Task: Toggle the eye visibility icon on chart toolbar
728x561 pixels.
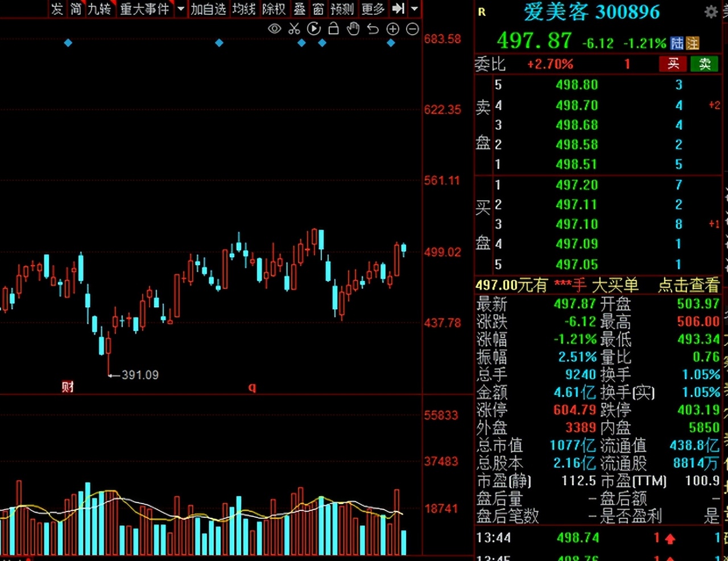Action: click(x=275, y=28)
